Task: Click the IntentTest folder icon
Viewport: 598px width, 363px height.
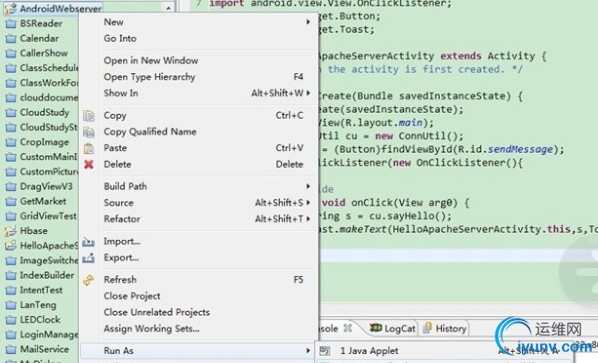Action: click(x=11, y=291)
